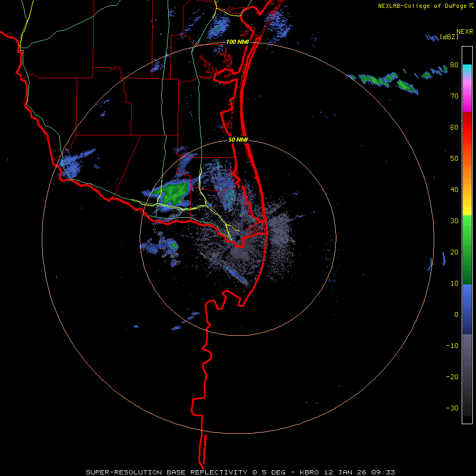Click the Super-Resolution Base Reflectivity caption

tap(240, 472)
